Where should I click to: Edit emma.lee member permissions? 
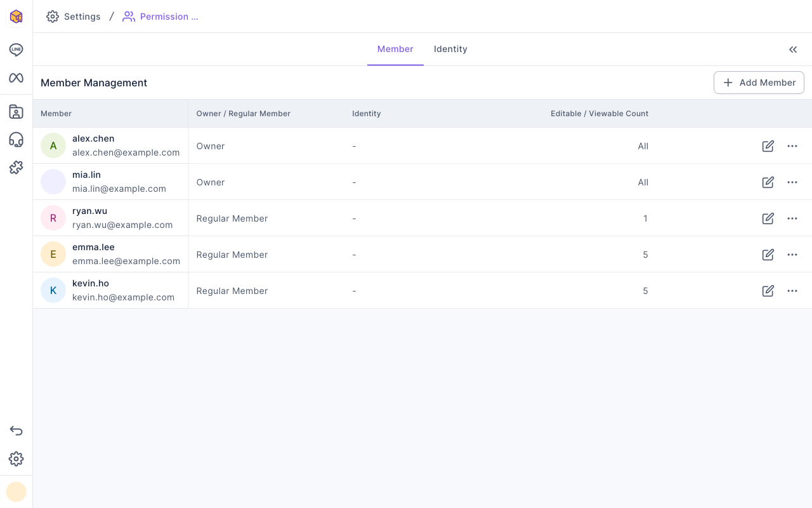pyautogui.click(x=768, y=255)
